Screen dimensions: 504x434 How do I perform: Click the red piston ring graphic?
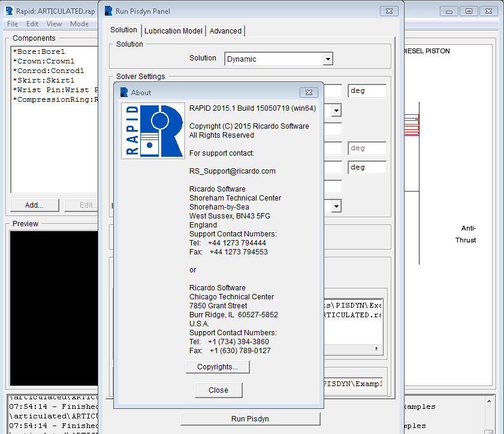(x=412, y=125)
